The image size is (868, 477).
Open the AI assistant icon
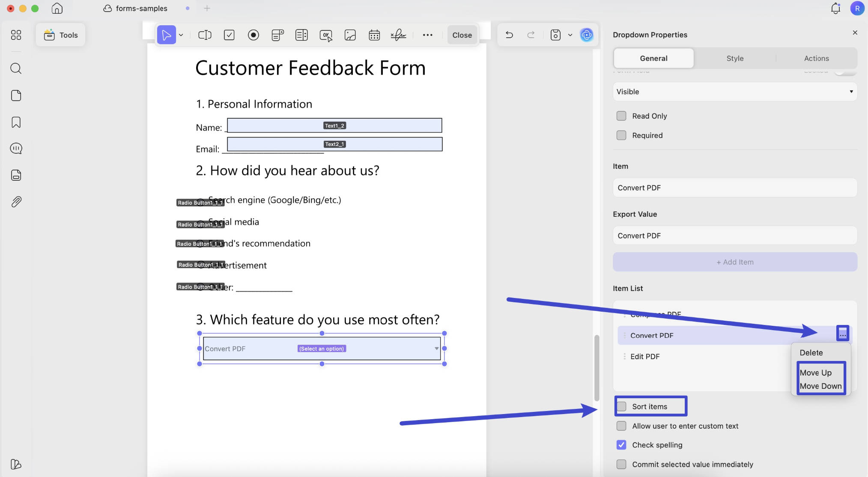[587, 35]
